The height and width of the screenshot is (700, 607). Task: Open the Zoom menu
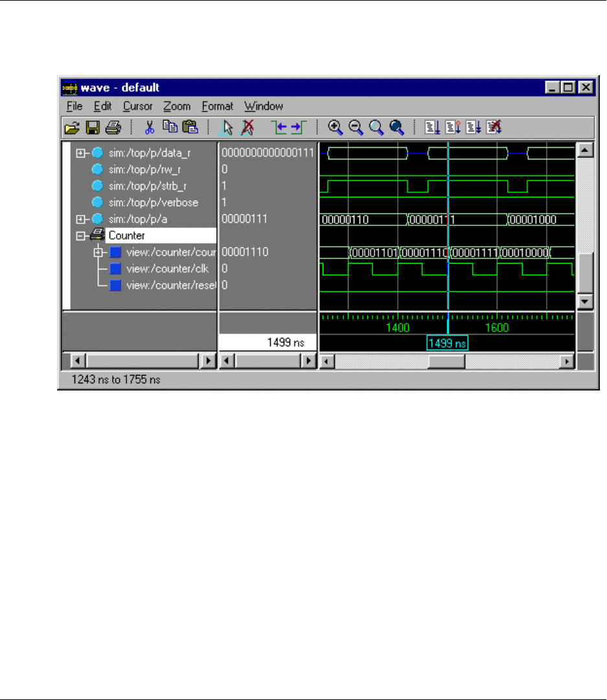click(x=177, y=106)
